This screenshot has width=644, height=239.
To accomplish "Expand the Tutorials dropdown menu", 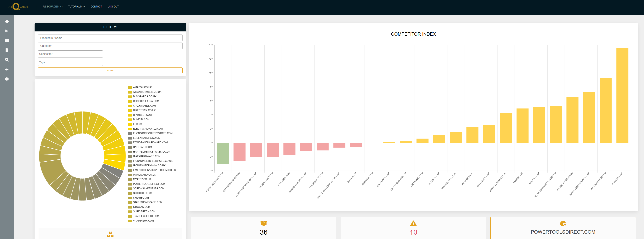I will pos(76,7).
